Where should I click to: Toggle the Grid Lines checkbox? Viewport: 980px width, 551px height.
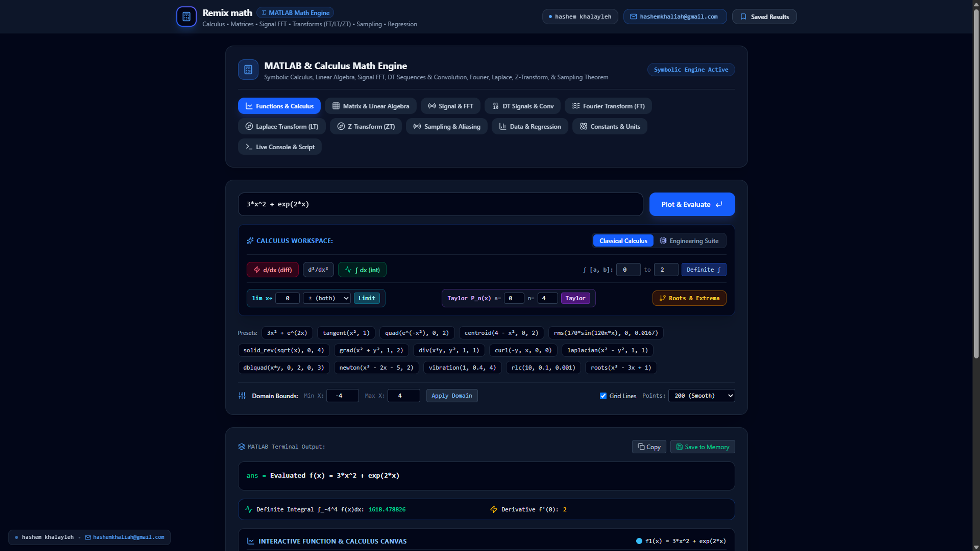pos(603,396)
